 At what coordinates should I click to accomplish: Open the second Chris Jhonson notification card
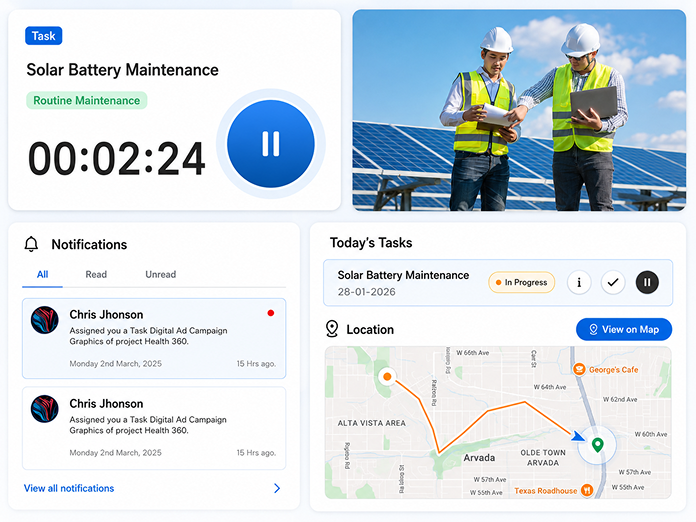154,428
